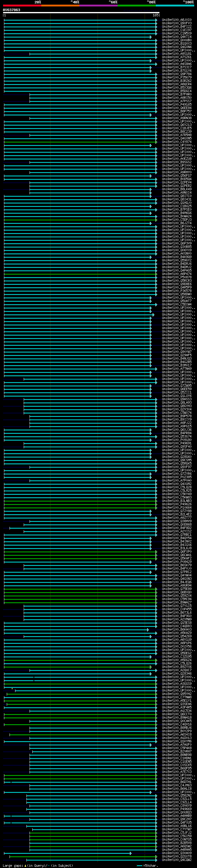Click the orange ~40% identity legend segment
This screenshot has width=197, height=868.
pyautogui.click(x=60, y=6)
